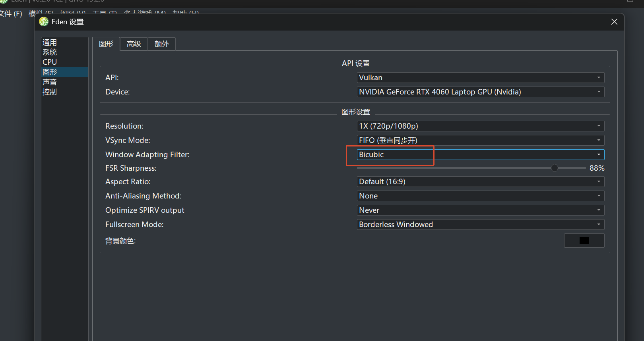Click the FSR Sharpness slider handle
This screenshot has width=644, height=341.
tap(555, 168)
